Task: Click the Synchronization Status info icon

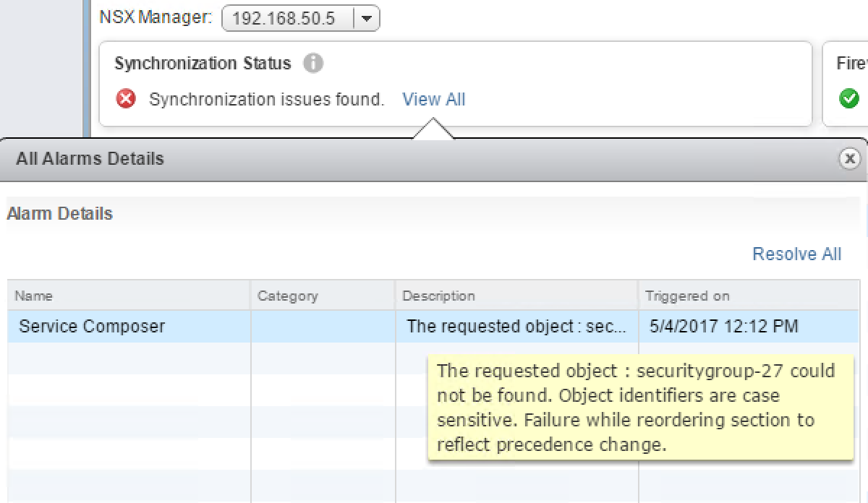Action: 312,64
